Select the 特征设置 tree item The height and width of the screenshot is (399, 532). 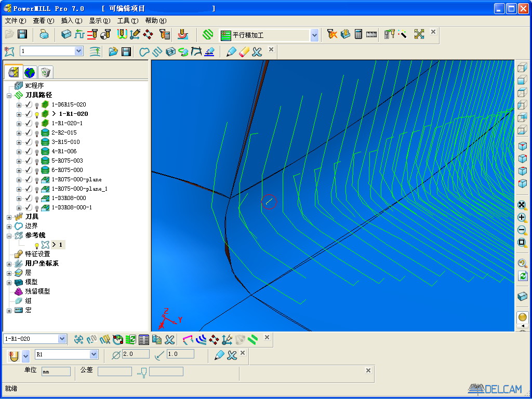pos(37,254)
